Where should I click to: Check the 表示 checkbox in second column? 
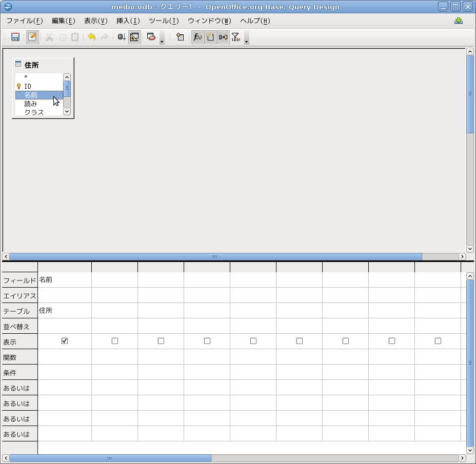click(x=115, y=341)
